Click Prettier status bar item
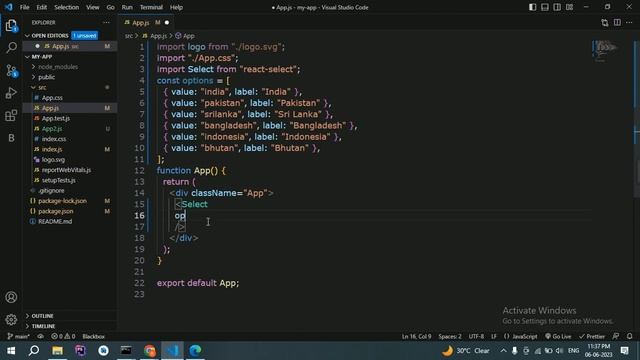The image size is (640, 360). [x=591, y=336]
